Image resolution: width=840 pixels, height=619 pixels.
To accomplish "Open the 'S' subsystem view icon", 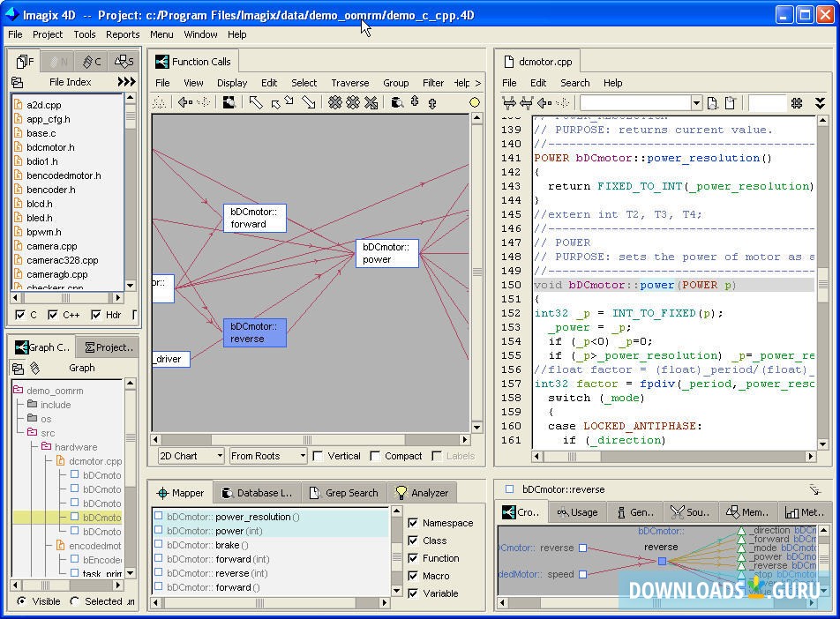I will [x=124, y=61].
